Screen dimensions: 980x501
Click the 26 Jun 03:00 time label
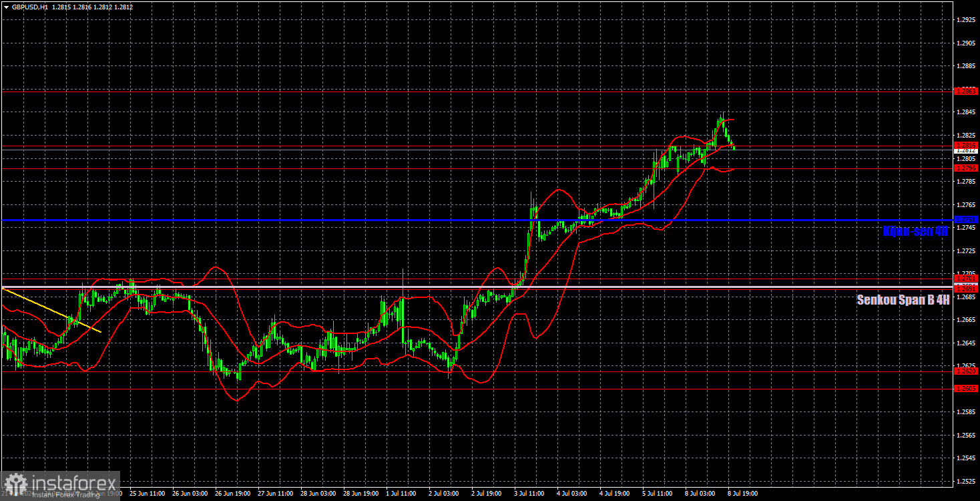pyautogui.click(x=190, y=494)
